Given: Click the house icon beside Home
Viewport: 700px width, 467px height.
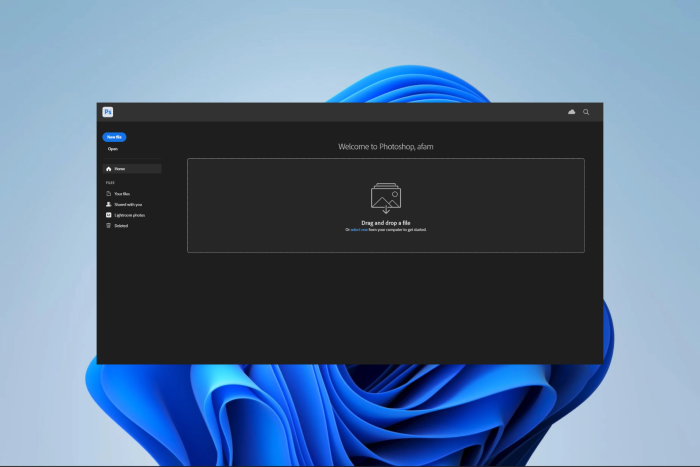Looking at the screenshot, I should tap(108, 169).
